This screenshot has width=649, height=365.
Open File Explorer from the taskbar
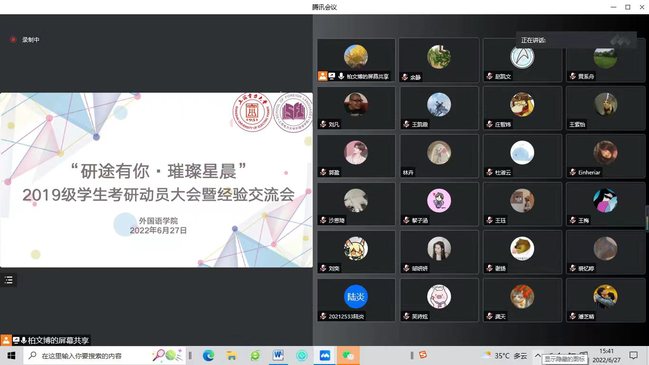click(x=231, y=355)
